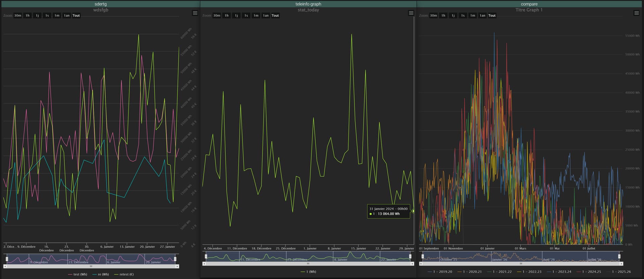
Task: Set sdertg chart zoom to 1m
Action: pyautogui.click(x=57, y=15)
